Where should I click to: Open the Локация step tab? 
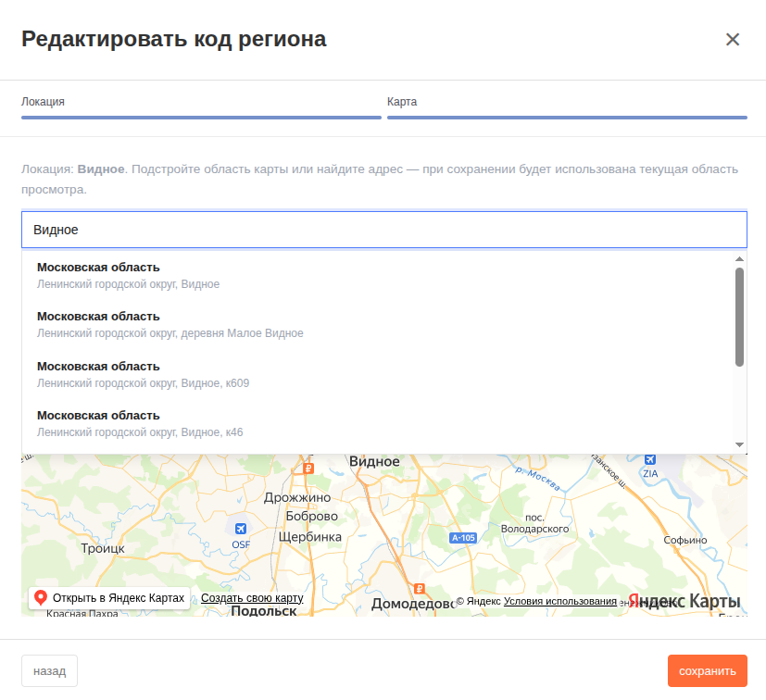pyautogui.click(x=201, y=106)
